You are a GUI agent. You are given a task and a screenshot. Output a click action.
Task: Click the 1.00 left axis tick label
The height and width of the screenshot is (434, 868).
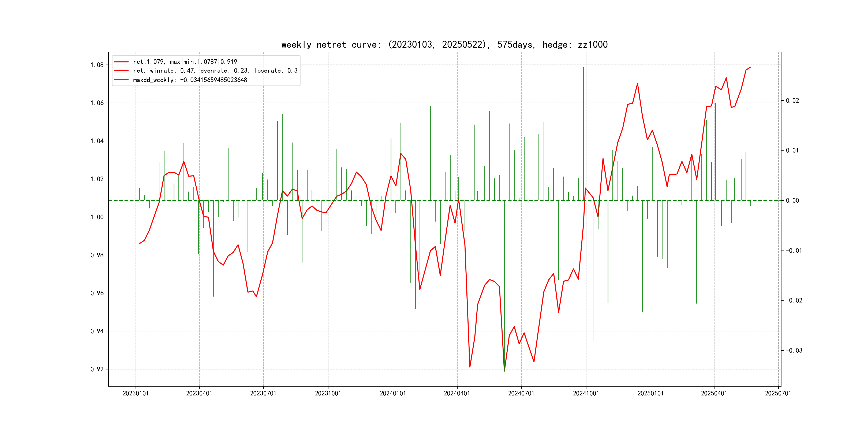coord(97,217)
